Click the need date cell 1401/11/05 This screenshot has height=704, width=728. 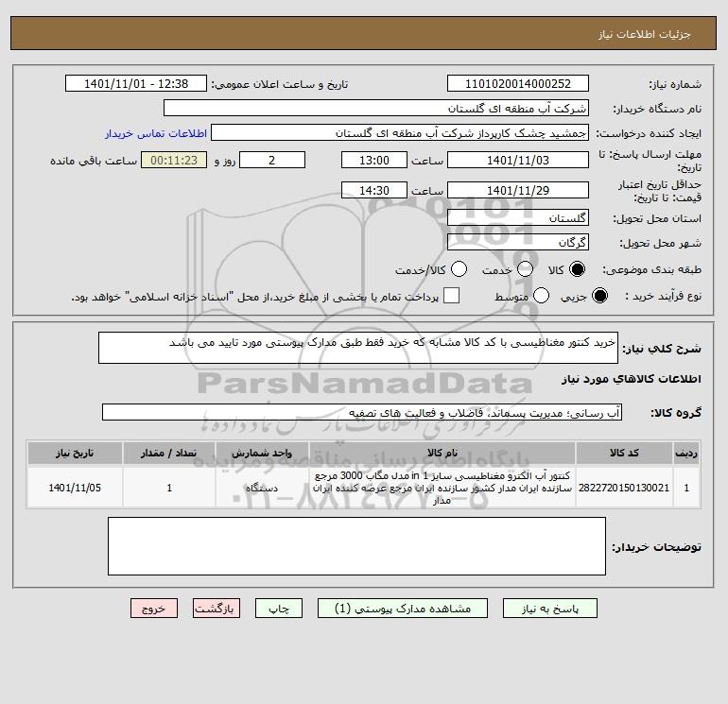point(75,488)
